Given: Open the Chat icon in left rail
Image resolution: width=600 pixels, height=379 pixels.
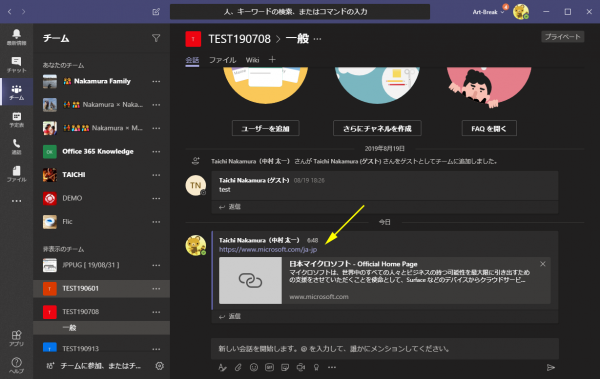Looking at the screenshot, I should (x=16, y=65).
